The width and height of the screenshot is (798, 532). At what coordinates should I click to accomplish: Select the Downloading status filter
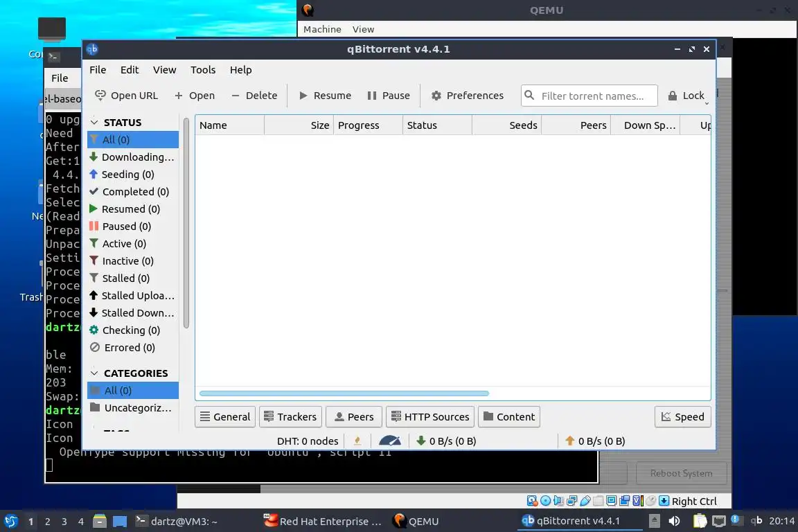pos(133,157)
